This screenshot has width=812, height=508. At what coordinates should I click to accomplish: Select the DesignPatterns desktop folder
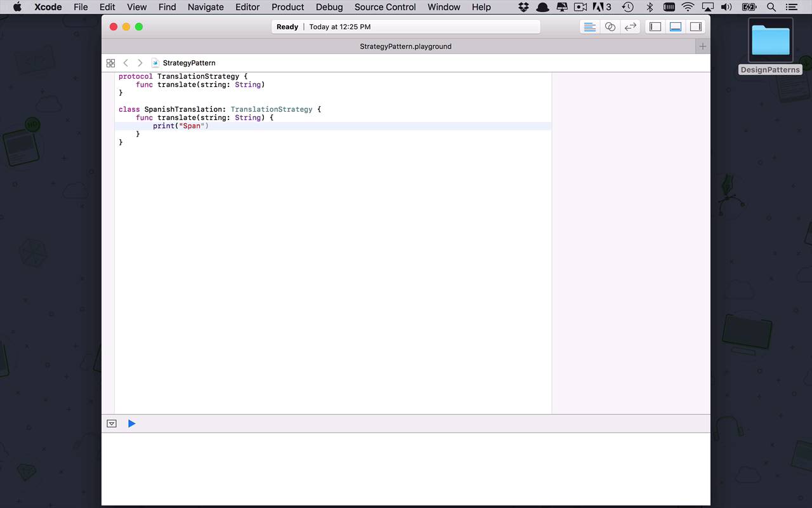(x=770, y=46)
